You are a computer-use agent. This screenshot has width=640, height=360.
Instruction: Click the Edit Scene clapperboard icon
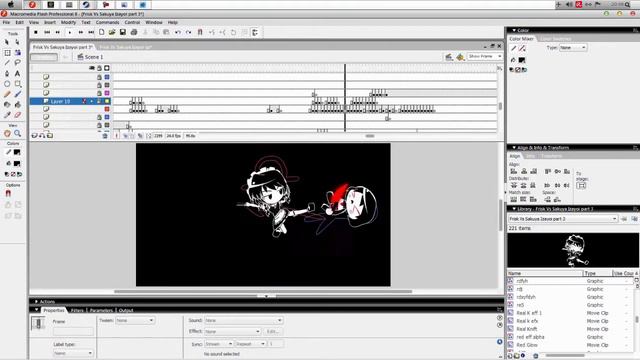point(449,57)
